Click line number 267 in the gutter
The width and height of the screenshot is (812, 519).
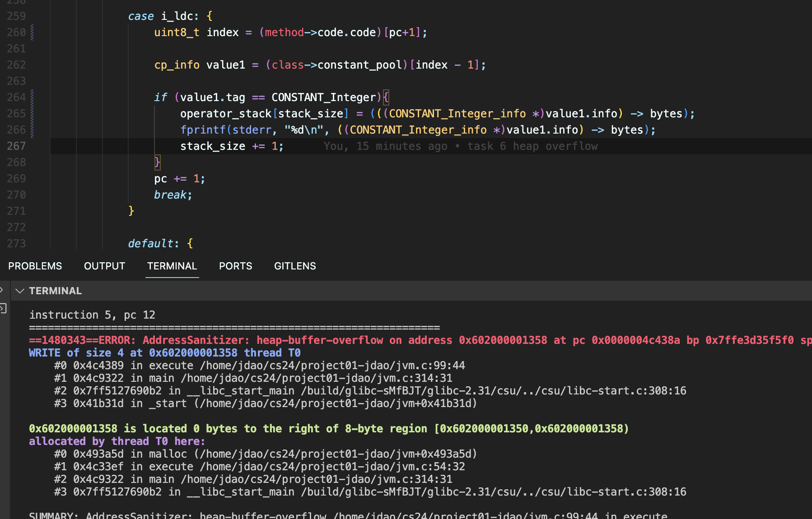point(16,146)
